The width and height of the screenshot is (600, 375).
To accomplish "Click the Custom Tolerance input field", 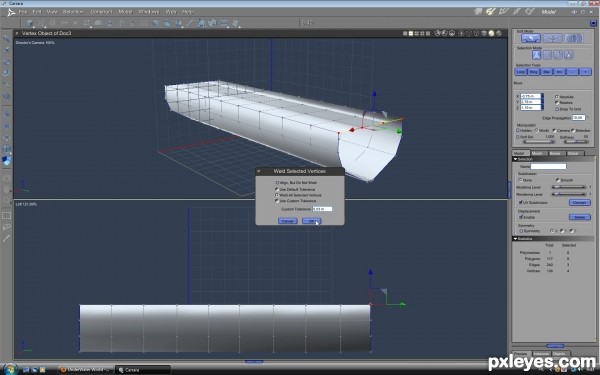I will (x=322, y=209).
